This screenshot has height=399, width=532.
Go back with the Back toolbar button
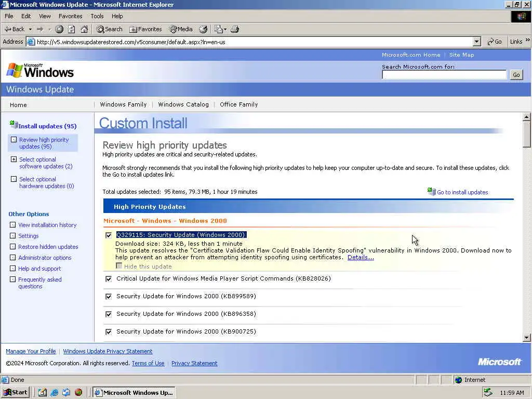[14, 29]
